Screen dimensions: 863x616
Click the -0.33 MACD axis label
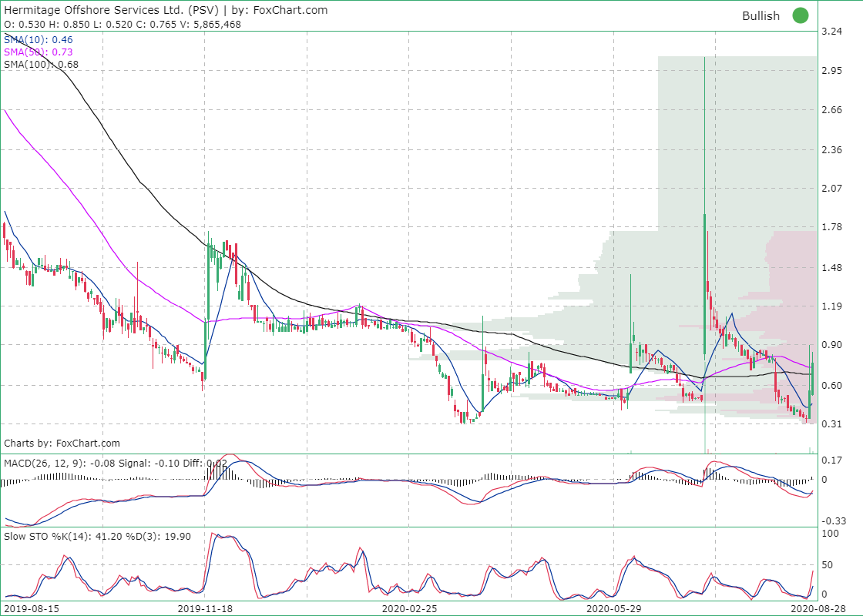[833, 521]
